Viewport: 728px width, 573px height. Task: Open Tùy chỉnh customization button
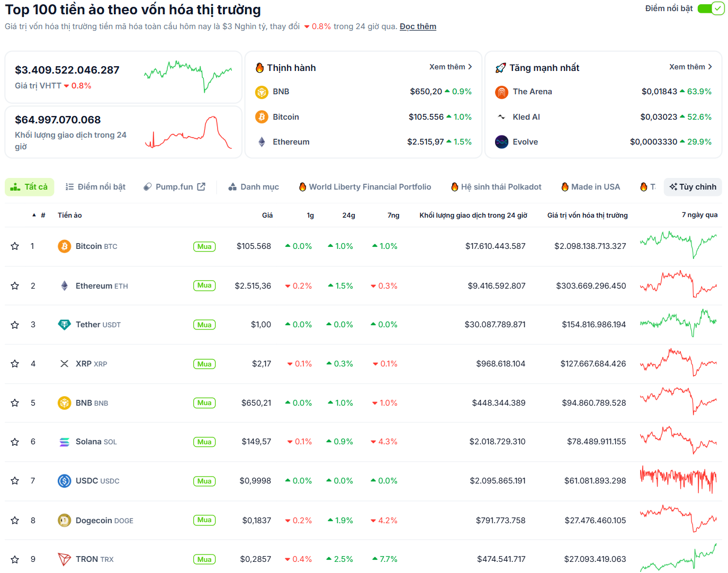(x=693, y=187)
